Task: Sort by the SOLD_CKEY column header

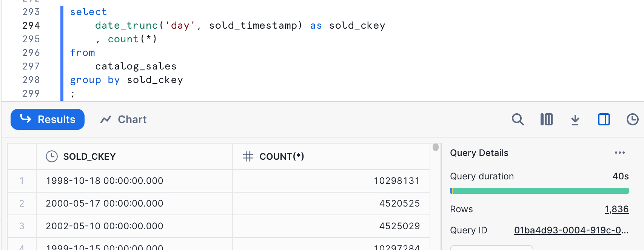Action: pyautogui.click(x=89, y=156)
